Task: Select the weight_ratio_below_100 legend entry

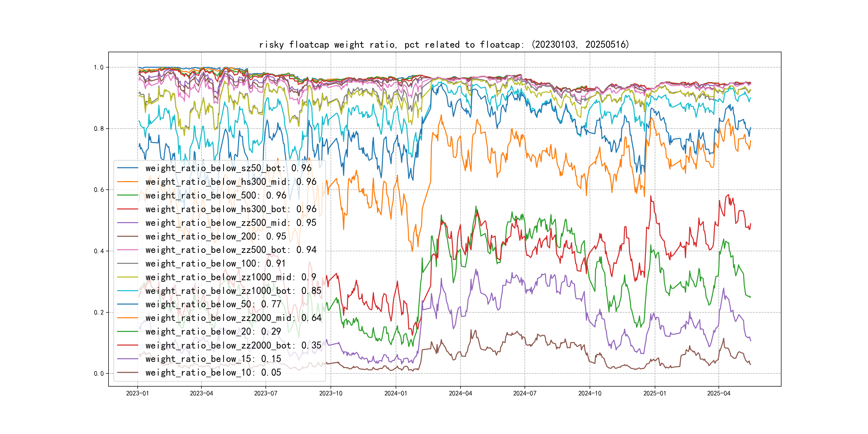Action: click(215, 263)
